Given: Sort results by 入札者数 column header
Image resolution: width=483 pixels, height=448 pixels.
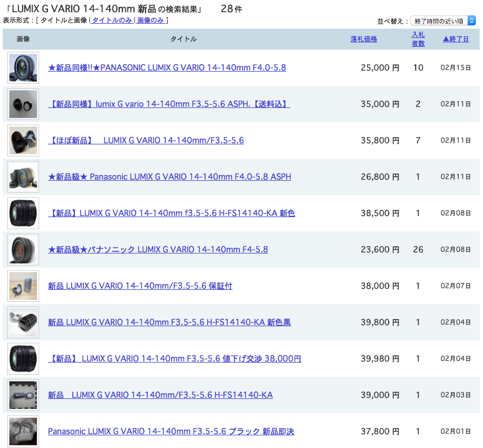Looking at the screenshot, I should point(418,39).
